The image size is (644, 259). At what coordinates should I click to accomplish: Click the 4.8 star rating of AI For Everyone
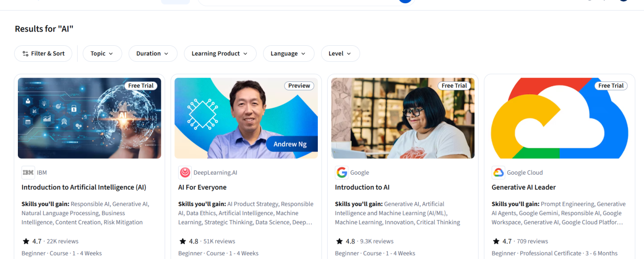[x=188, y=242]
